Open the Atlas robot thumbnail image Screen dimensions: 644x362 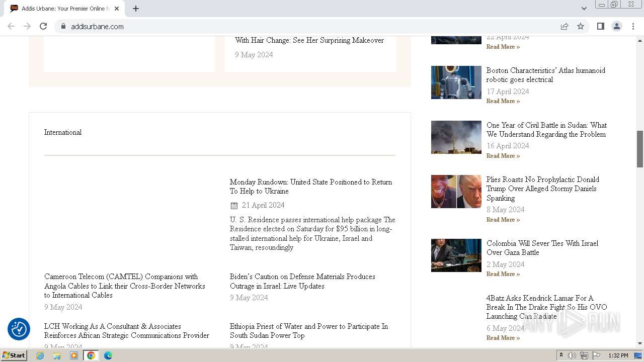456,82
